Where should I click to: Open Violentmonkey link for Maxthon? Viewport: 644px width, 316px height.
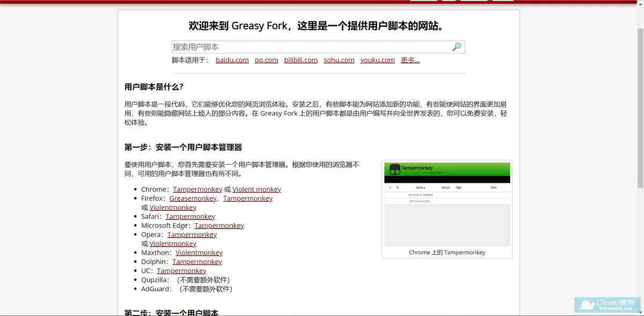pyautogui.click(x=199, y=253)
